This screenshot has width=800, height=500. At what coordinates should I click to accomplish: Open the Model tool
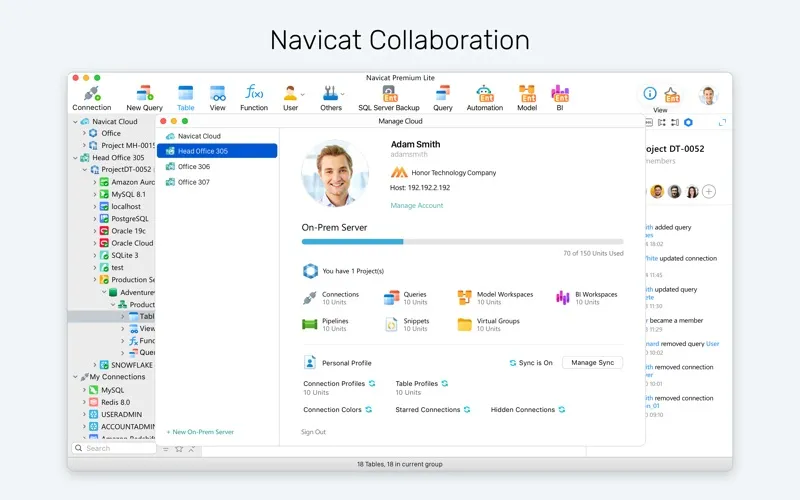[527, 98]
